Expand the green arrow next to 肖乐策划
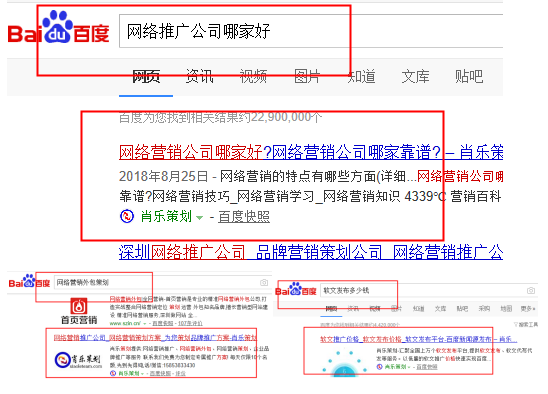This screenshot has width=548, height=394. 200,217
